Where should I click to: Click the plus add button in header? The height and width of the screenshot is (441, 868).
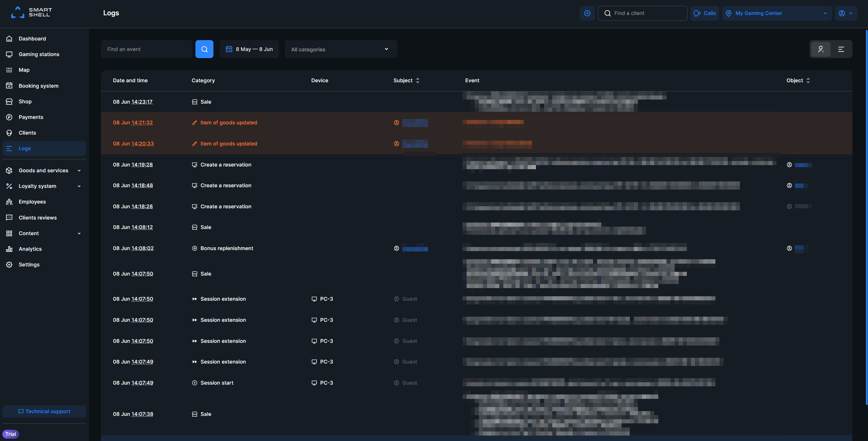pyautogui.click(x=587, y=13)
